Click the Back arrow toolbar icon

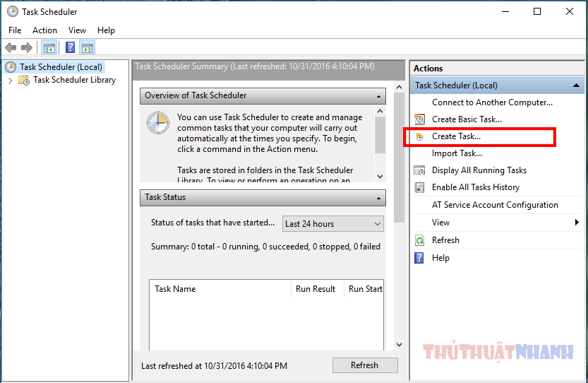click(11, 47)
